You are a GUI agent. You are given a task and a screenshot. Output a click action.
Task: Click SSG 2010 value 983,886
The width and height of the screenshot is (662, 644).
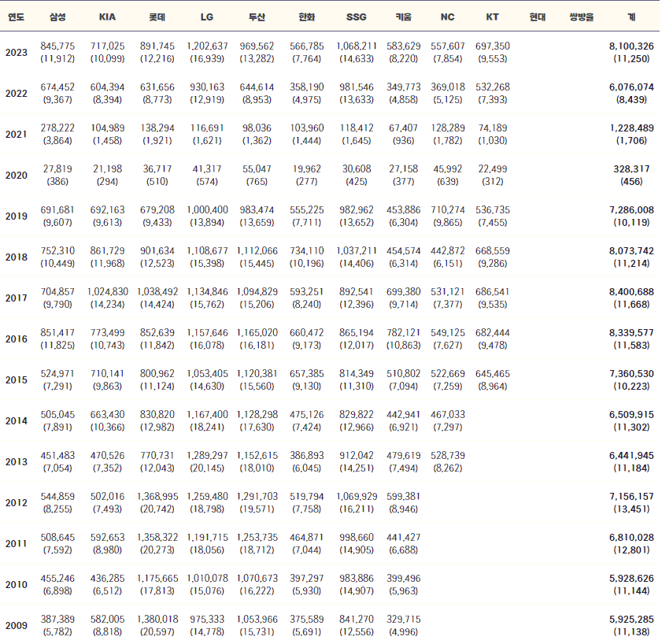(357, 579)
